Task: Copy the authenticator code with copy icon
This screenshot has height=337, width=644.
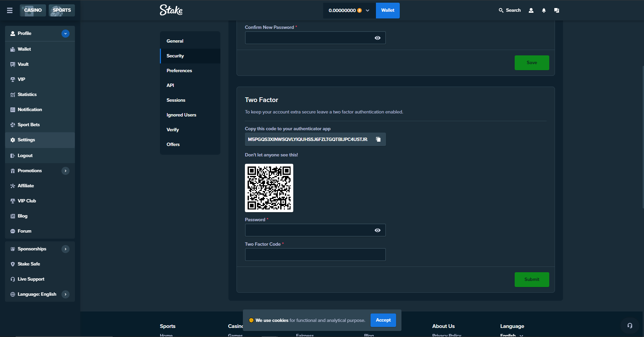Action: point(378,139)
